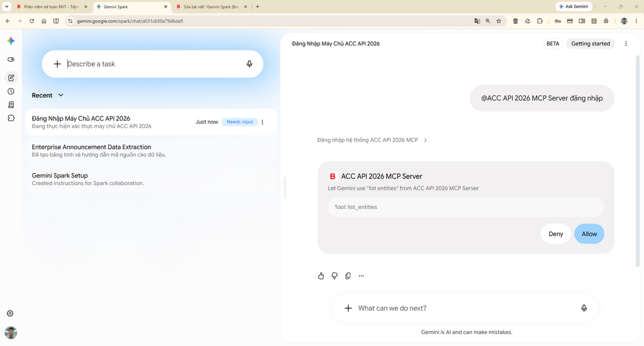644x346 pixels.
Task: Expand Đăng nhập hệ thống ACC API 2026 MCP step
Action: [372, 140]
